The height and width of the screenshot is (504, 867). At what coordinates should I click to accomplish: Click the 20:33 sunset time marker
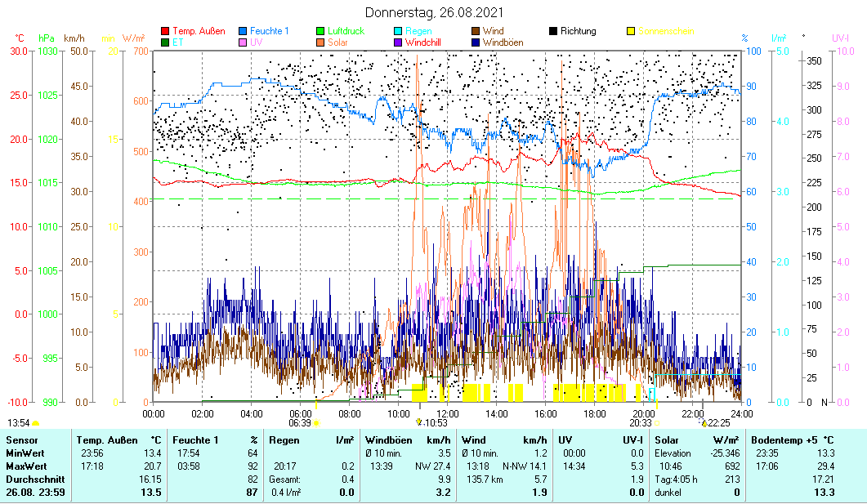640,423
